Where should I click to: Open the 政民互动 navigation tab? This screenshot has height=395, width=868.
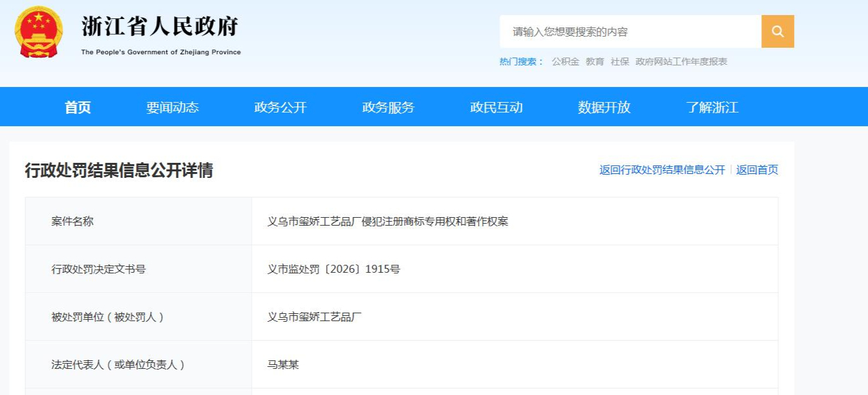tap(496, 107)
